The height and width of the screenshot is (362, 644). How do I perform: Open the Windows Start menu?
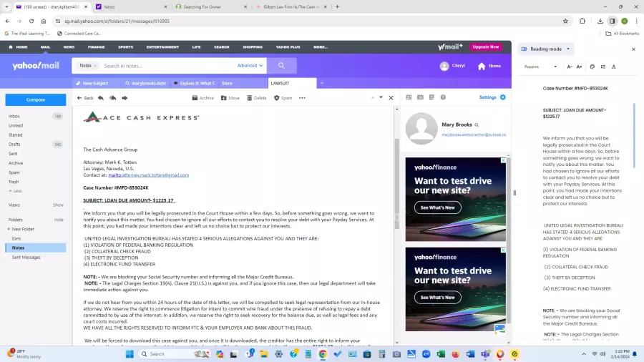click(130, 354)
